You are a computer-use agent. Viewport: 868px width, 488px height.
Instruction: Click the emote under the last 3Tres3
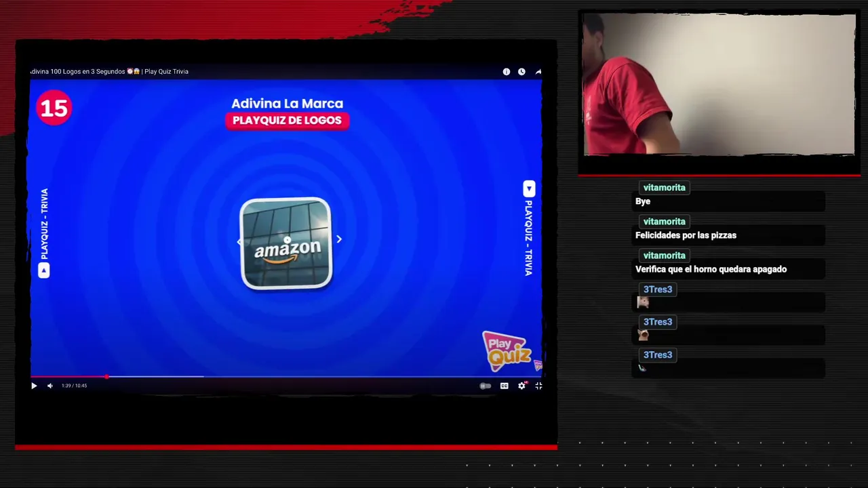(x=642, y=368)
